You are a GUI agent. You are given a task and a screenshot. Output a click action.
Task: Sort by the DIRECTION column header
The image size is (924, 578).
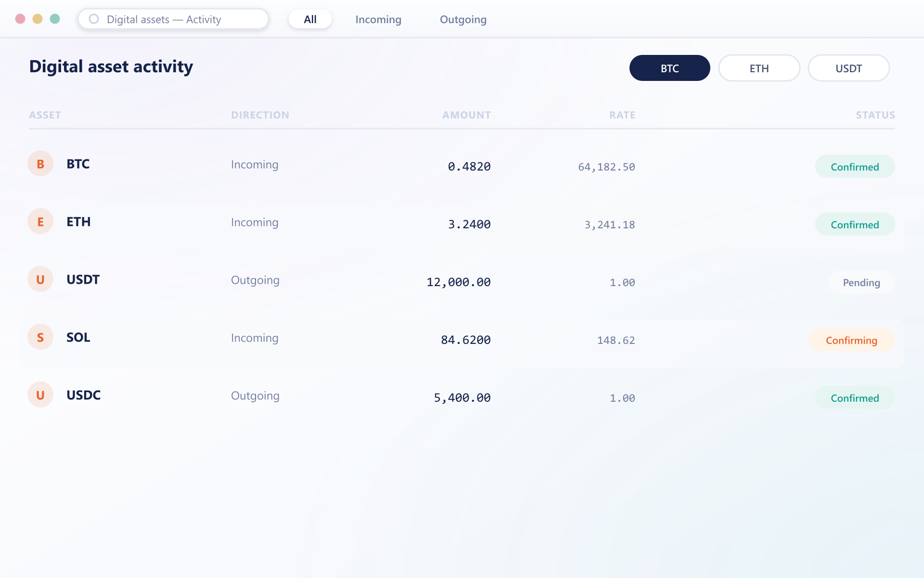[x=260, y=115]
